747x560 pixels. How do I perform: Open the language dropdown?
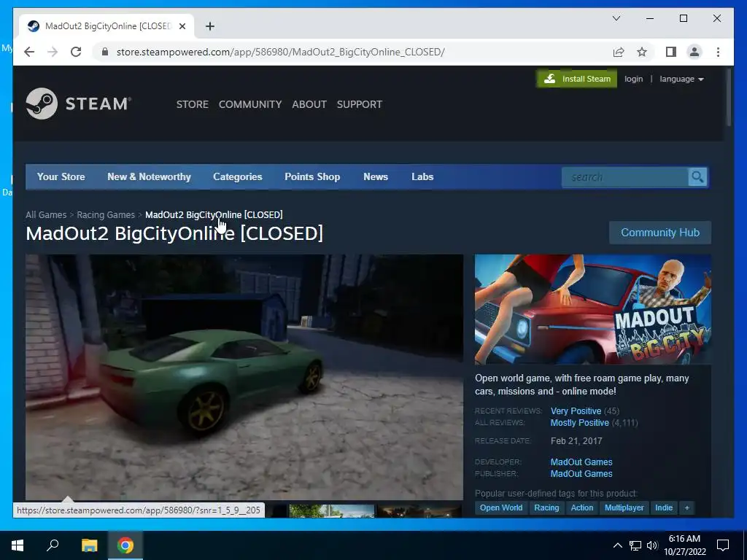(x=681, y=79)
